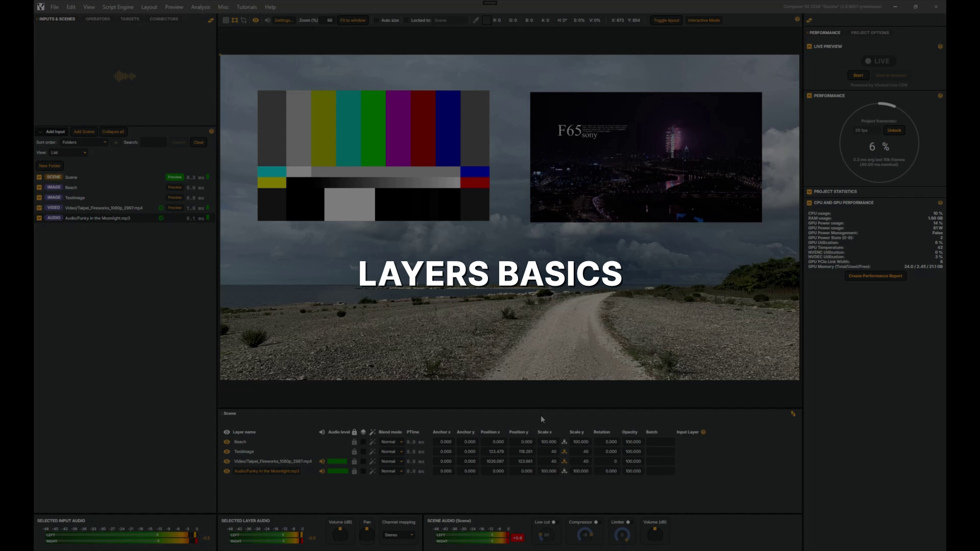This screenshot has height=551, width=980.
Task: Toggle the Compressor on/off dot
Action: [596, 522]
